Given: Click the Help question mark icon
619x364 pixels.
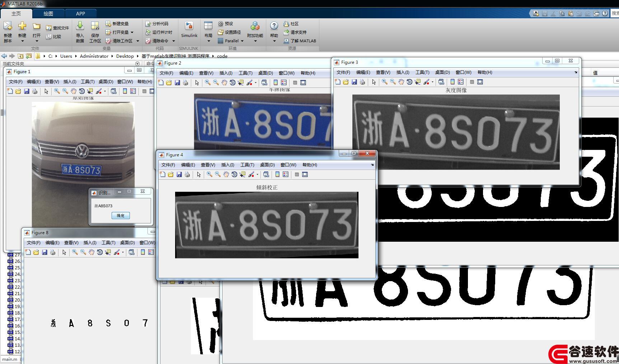Looking at the screenshot, I should [274, 26].
